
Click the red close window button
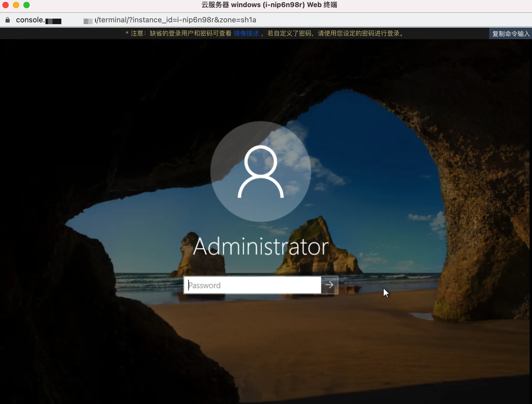[x=5, y=5]
